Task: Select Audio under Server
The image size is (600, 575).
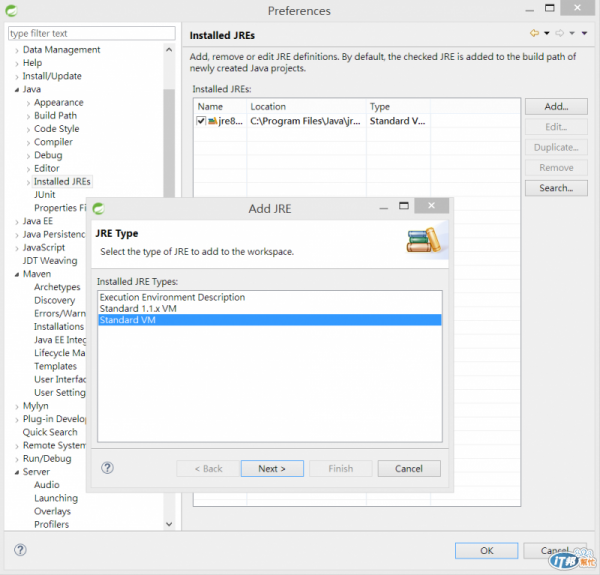Action: (47, 485)
